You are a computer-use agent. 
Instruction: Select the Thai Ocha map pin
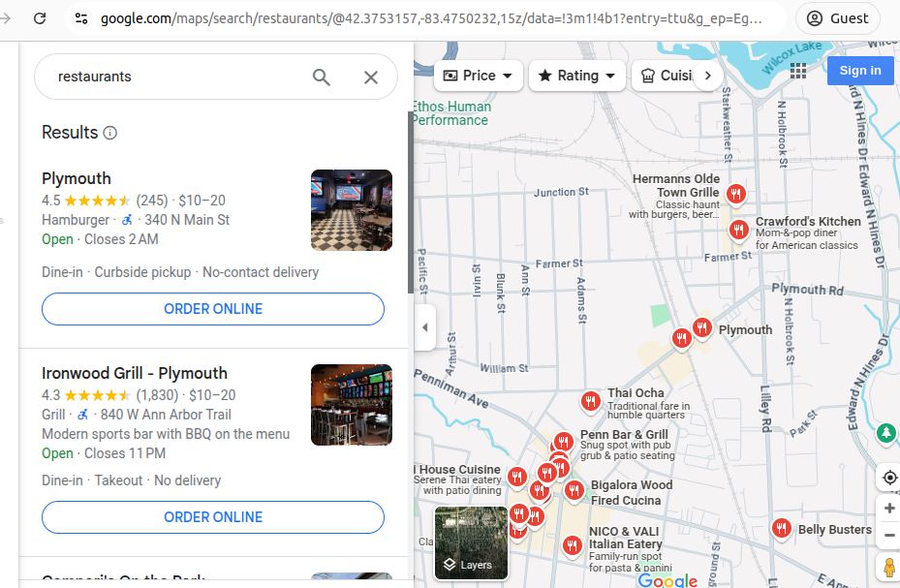[591, 402]
